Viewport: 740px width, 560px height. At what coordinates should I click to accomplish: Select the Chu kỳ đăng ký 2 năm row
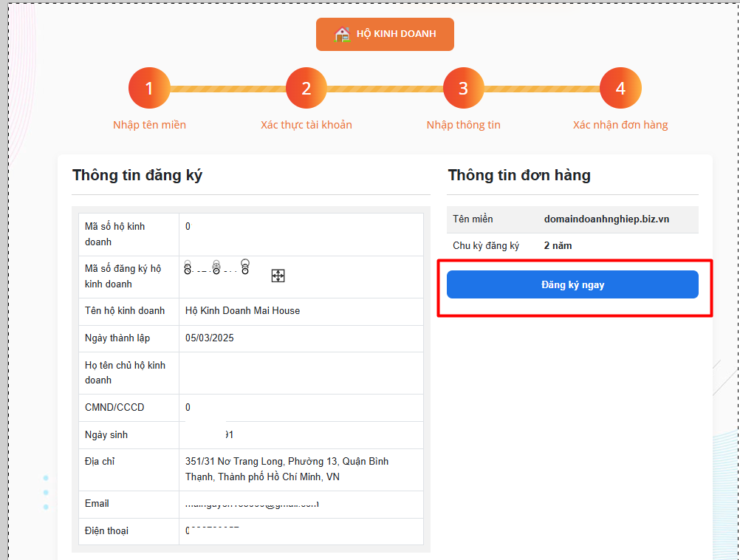coord(572,245)
